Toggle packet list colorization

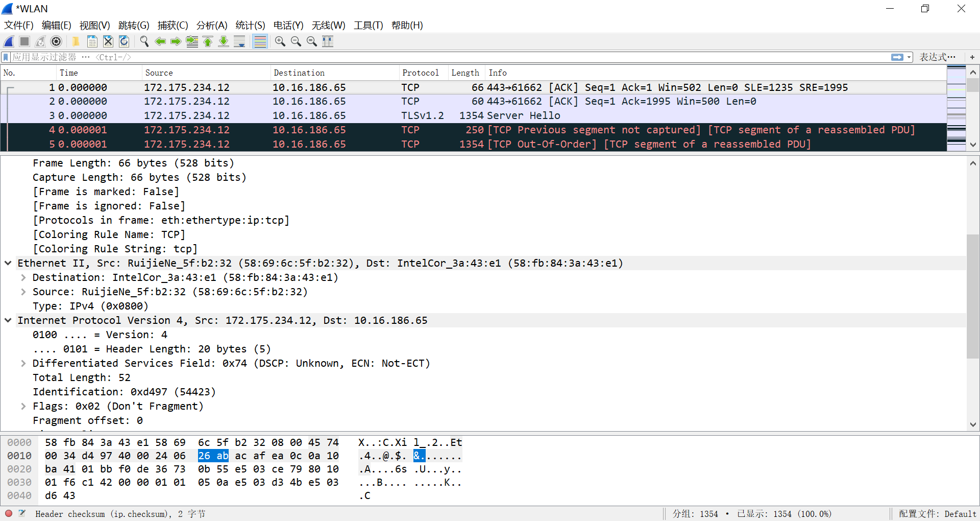click(260, 41)
